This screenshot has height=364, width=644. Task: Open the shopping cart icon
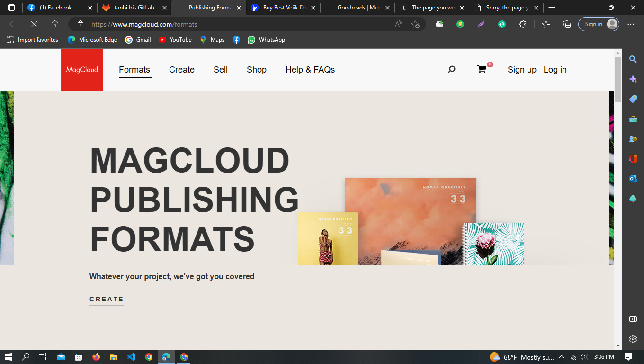[482, 70]
